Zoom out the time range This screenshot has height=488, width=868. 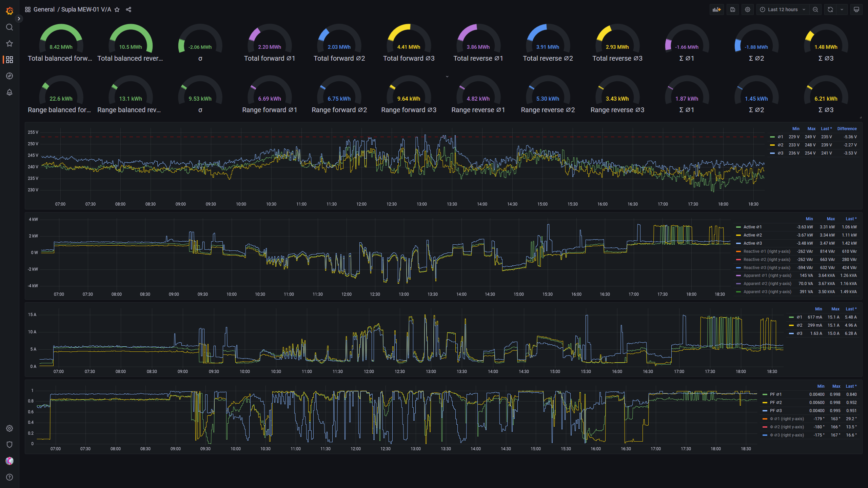pyautogui.click(x=815, y=9)
